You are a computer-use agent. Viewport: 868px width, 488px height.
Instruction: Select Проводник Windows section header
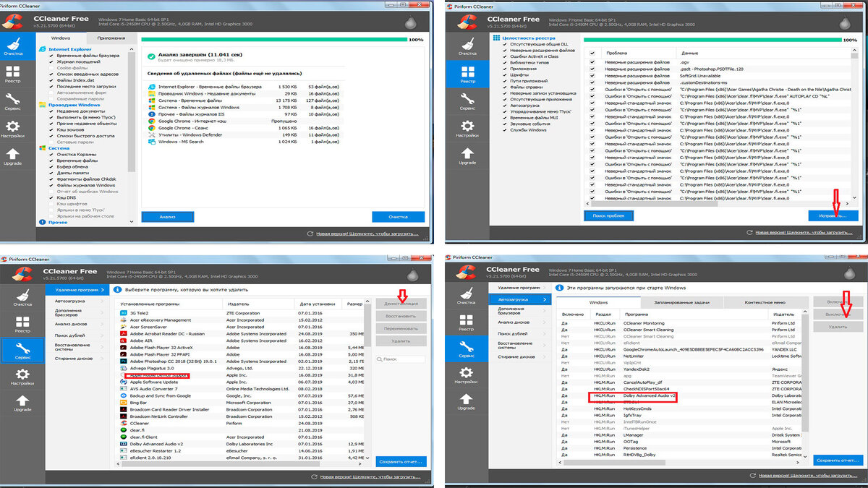coord(74,105)
